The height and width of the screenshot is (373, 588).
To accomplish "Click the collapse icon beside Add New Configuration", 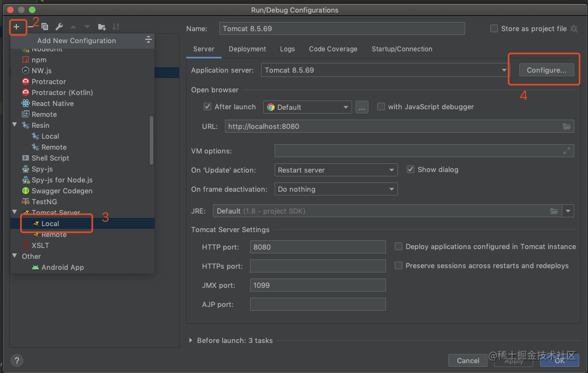I will (x=149, y=39).
